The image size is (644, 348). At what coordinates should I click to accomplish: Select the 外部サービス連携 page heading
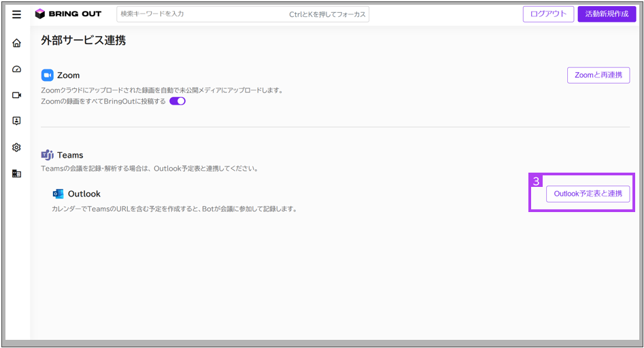point(84,40)
